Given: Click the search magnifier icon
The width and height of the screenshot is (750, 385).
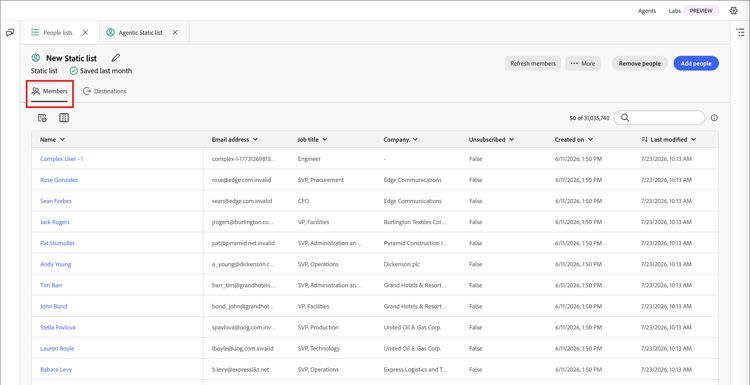Looking at the screenshot, I should point(625,118).
